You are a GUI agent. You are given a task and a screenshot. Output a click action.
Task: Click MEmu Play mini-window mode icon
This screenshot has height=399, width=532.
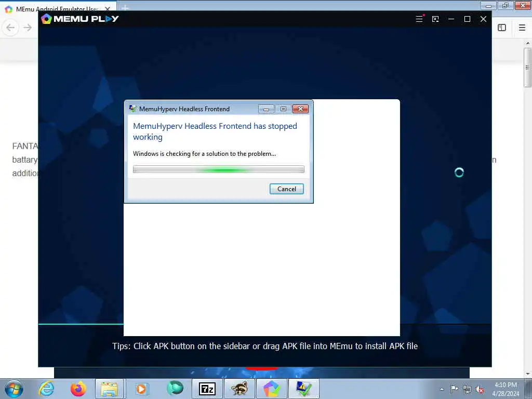point(435,19)
